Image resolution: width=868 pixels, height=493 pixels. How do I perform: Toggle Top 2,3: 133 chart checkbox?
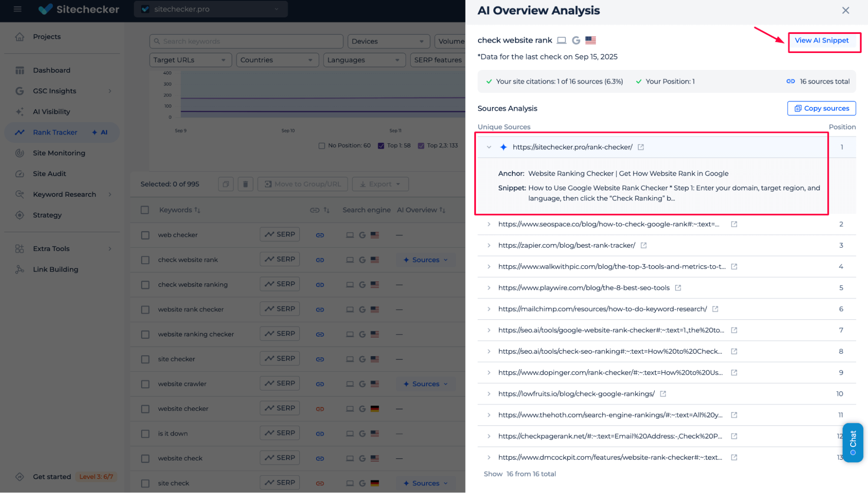tap(421, 146)
